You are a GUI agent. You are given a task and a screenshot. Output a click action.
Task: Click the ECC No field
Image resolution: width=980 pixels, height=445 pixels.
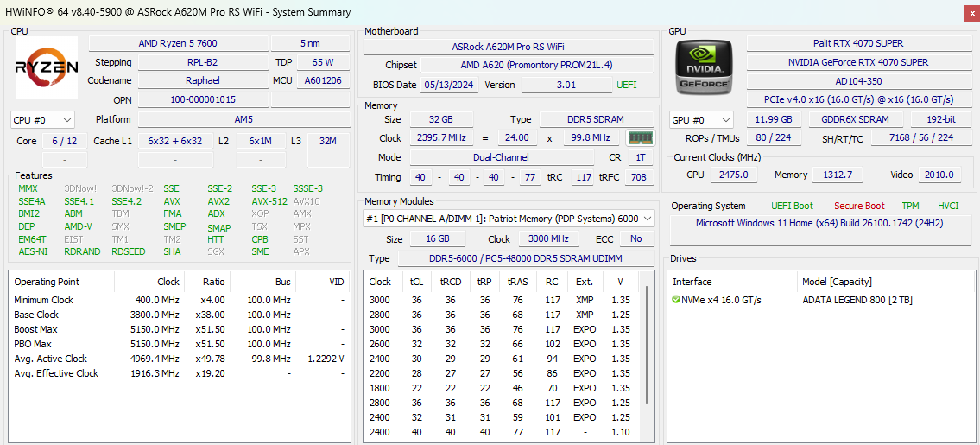(636, 239)
